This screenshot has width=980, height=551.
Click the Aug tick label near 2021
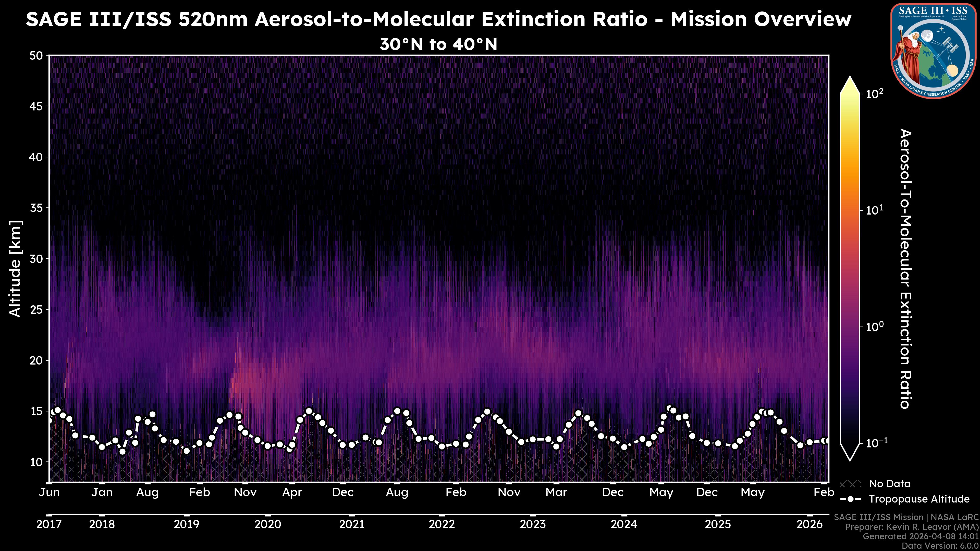tap(397, 492)
